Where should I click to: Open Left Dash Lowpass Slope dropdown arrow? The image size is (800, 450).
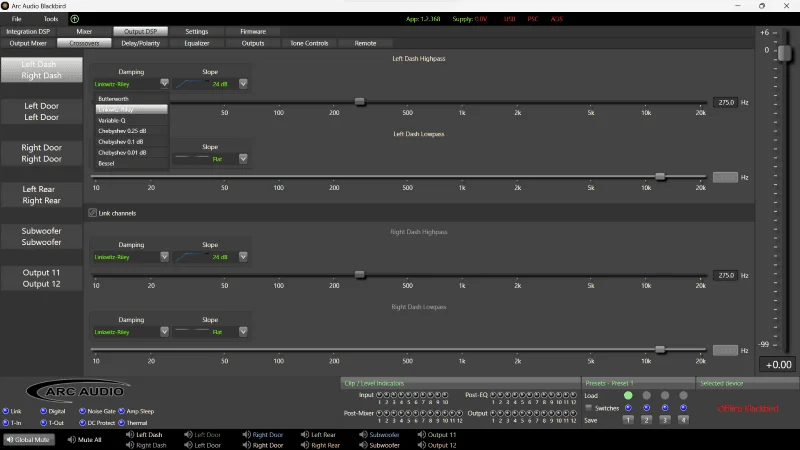(243, 159)
